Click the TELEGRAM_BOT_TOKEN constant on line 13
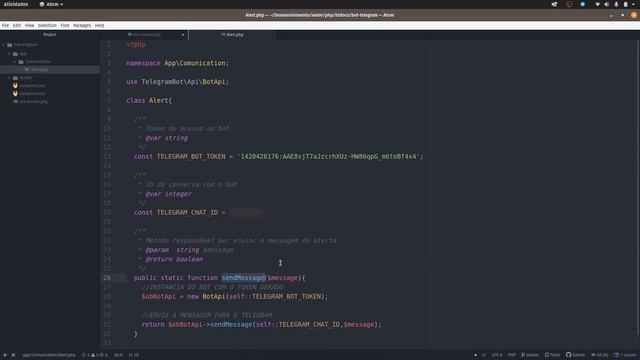 191,157
